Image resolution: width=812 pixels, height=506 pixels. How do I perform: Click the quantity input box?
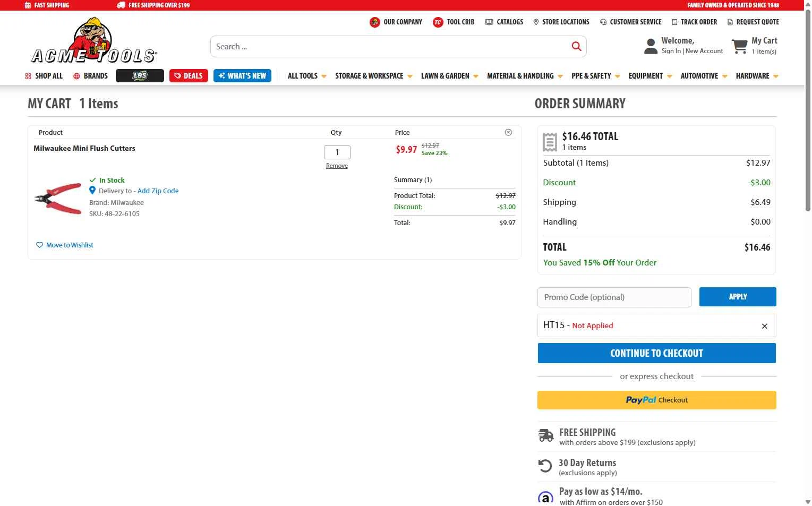pos(337,152)
